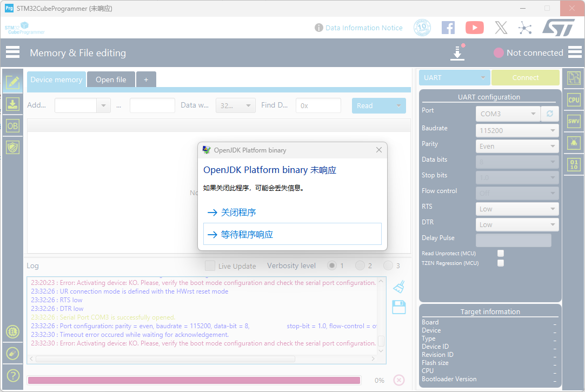Image resolution: width=585 pixels, height=392 pixels.
Task: Open the EL external loader icon
Action: tap(12, 331)
